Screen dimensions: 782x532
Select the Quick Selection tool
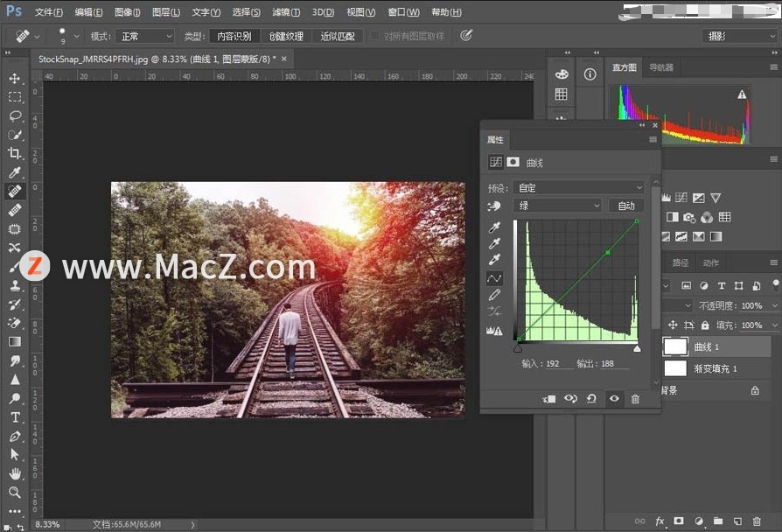pyautogui.click(x=15, y=135)
